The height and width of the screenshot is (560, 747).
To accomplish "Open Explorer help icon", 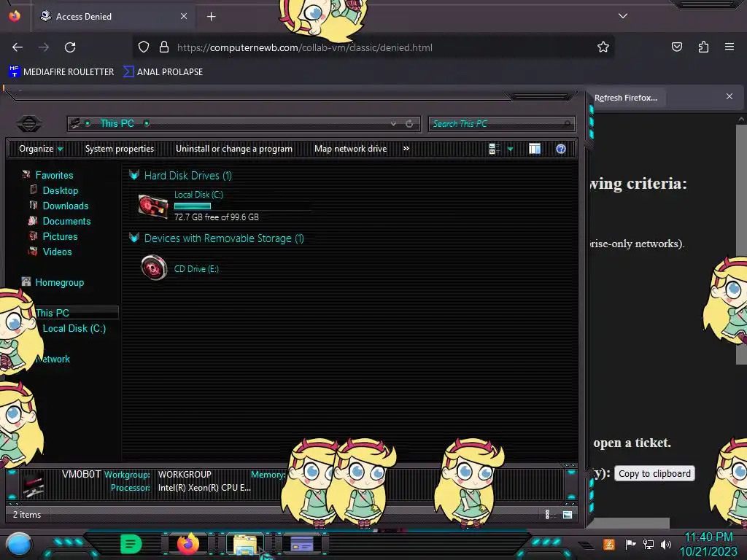I will point(561,149).
